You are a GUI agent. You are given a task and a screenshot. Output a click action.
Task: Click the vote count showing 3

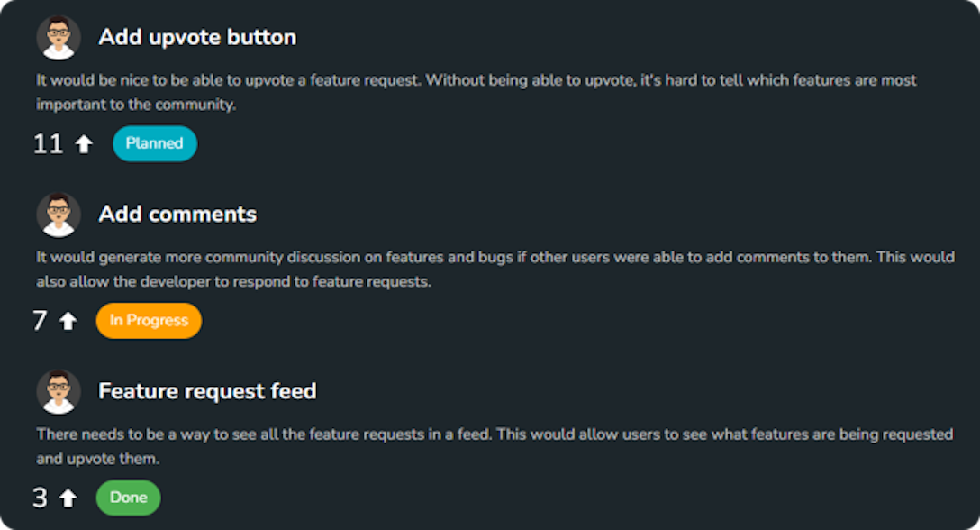[x=40, y=498]
